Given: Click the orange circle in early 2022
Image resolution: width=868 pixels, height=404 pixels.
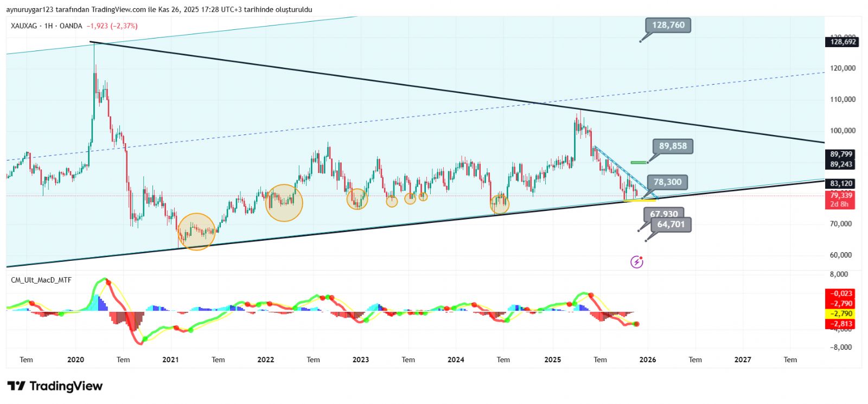Looking at the screenshot, I should point(284,203).
